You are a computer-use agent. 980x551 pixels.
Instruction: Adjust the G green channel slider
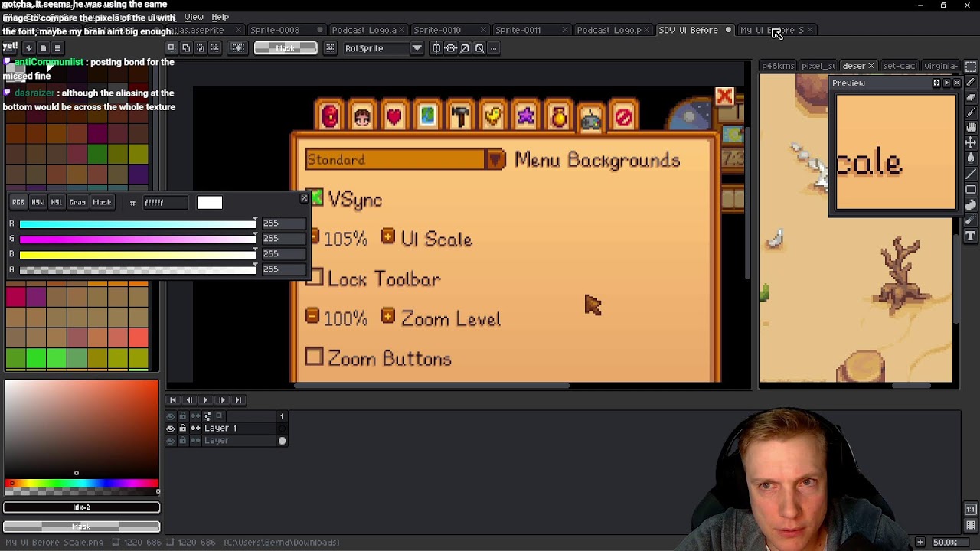pyautogui.click(x=138, y=239)
